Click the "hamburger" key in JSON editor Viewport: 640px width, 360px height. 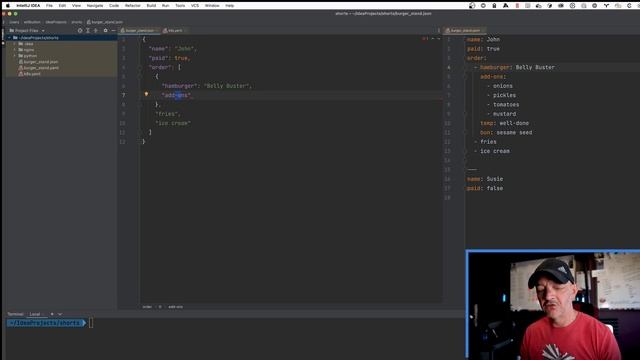(x=179, y=86)
